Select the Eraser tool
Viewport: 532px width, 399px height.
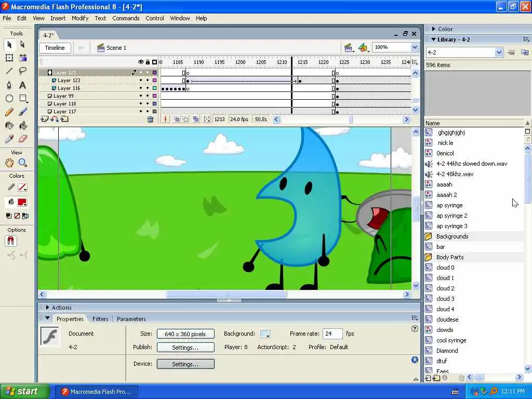[x=22, y=139]
